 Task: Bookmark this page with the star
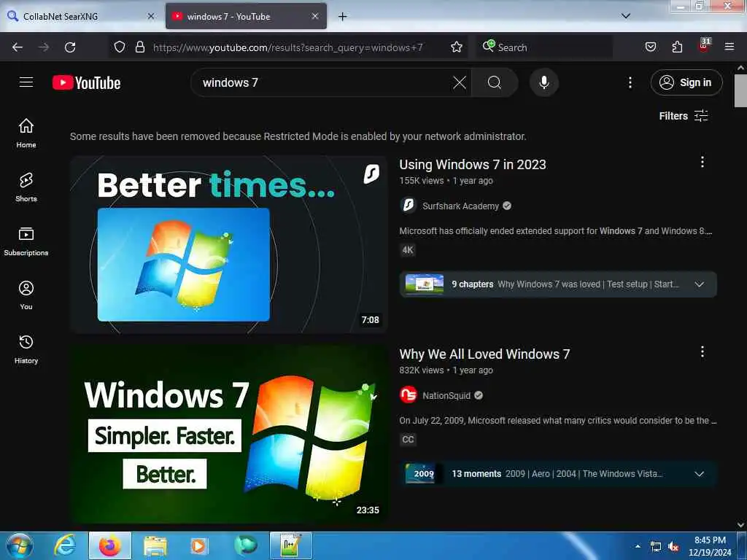click(x=457, y=47)
